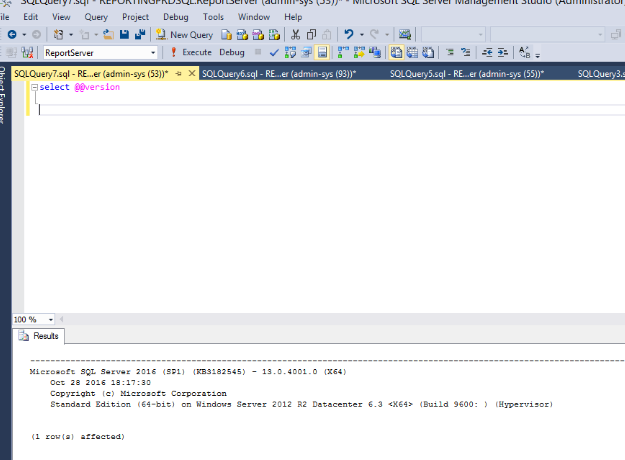625x460 pixels.
Task: Open the Navigate Backward history dropdown arrow
Action: [x=24, y=35]
